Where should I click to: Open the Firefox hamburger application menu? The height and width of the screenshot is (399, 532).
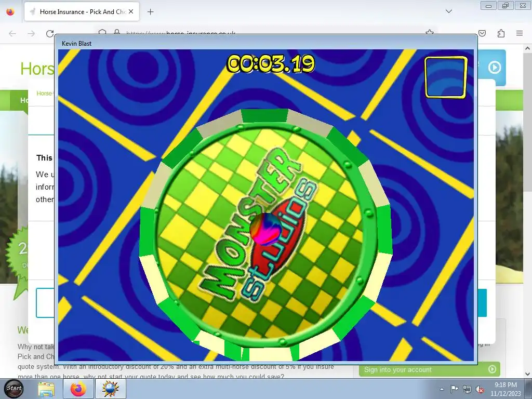point(520,33)
